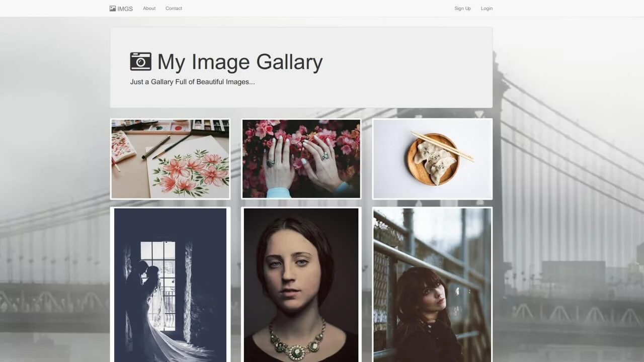Open the girl by the fence thumbnail
This screenshot has width=644, height=362.
432,285
